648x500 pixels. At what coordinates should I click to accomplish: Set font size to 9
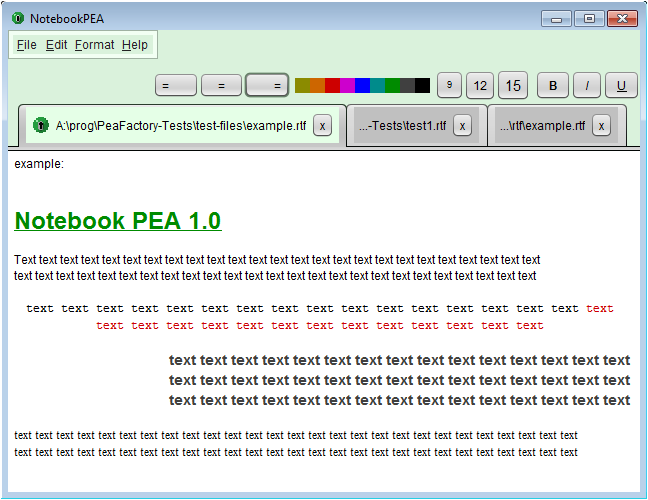coord(449,85)
